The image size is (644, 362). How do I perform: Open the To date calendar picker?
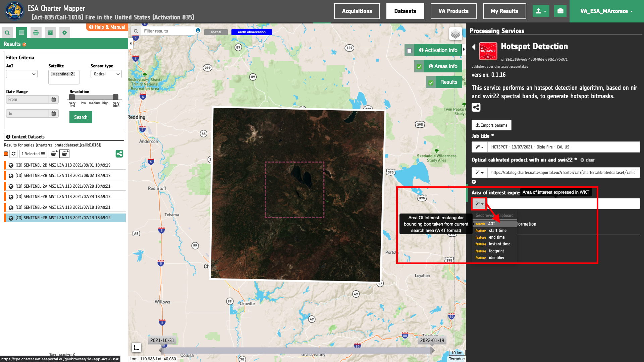click(54, 114)
